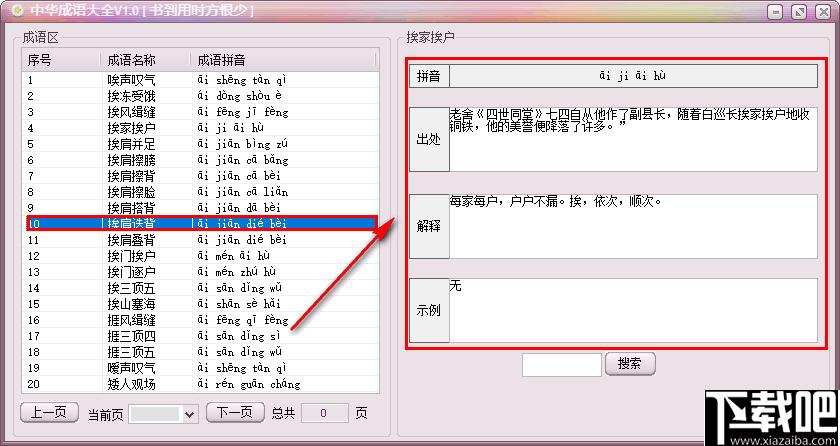Select row 11 挨肩叠背
Image resolution: width=840 pixels, height=446 pixels.
[x=200, y=240]
